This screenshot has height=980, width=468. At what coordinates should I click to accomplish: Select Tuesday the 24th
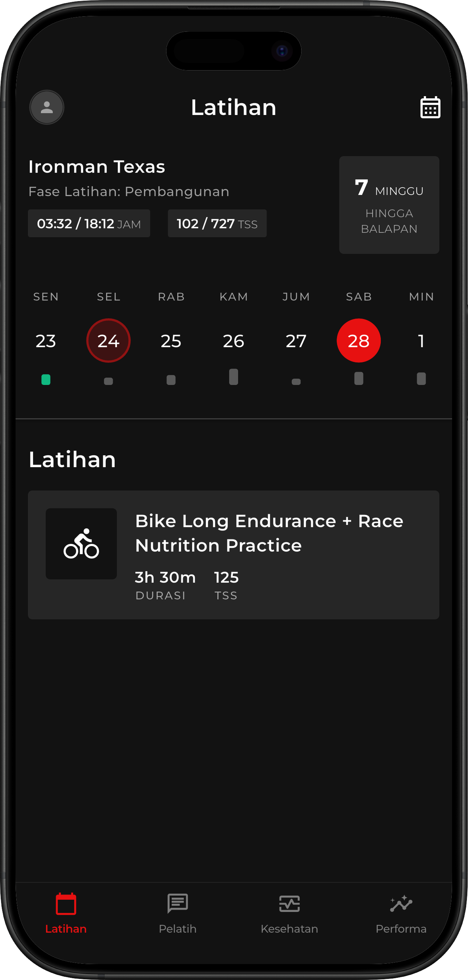tap(109, 341)
